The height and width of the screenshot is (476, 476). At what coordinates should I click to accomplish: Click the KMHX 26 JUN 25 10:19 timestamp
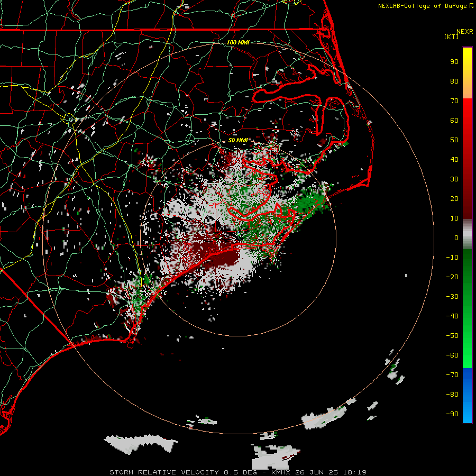pos(319,472)
